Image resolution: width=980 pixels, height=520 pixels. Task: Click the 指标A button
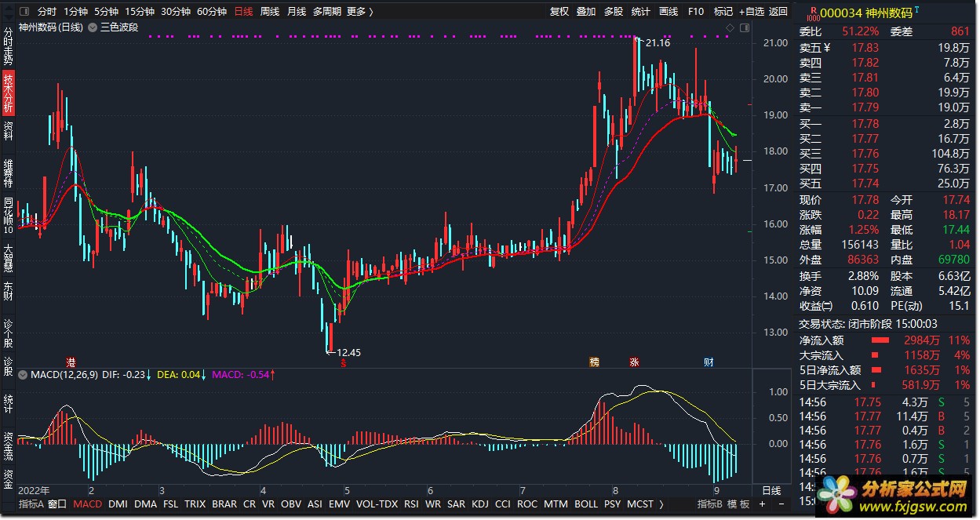(x=31, y=504)
